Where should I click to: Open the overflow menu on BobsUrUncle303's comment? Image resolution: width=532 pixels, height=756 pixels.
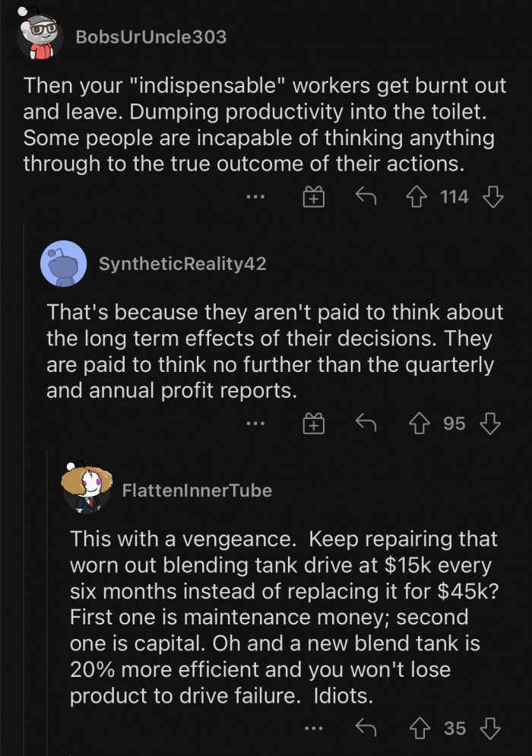255,196
